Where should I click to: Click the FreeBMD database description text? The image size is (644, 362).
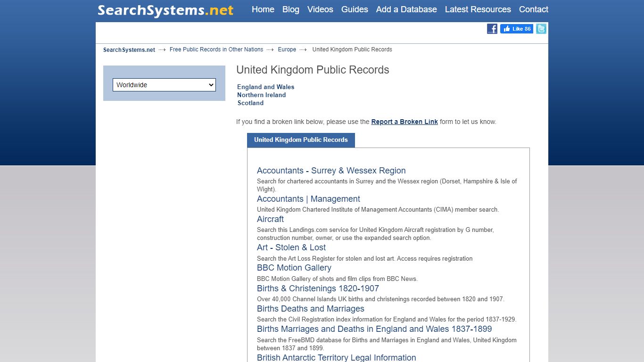(x=387, y=344)
